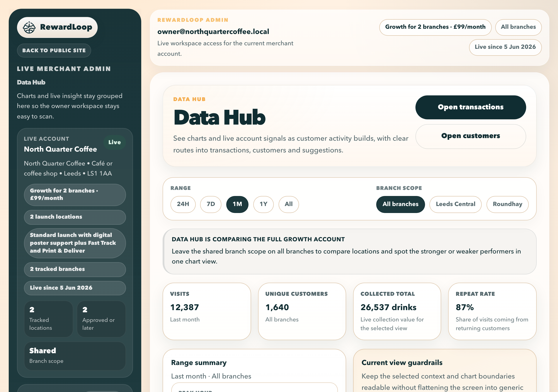Image resolution: width=558 pixels, height=392 pixels.
Task: Click the North Quarter Coffee account name
Action: pyautogui.click(x=60, y=149)
